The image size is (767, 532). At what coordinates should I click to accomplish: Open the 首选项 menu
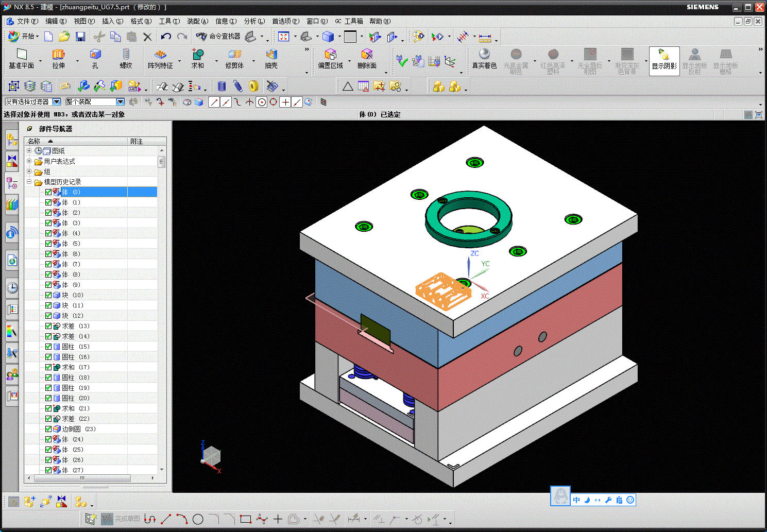click(285, 21)
